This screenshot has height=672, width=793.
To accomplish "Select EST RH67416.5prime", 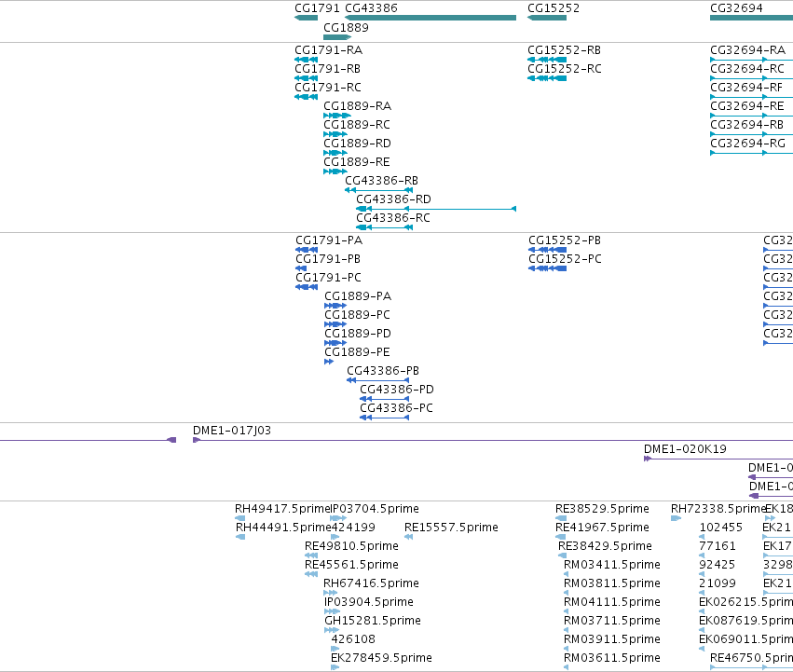I will click(330, 593).
